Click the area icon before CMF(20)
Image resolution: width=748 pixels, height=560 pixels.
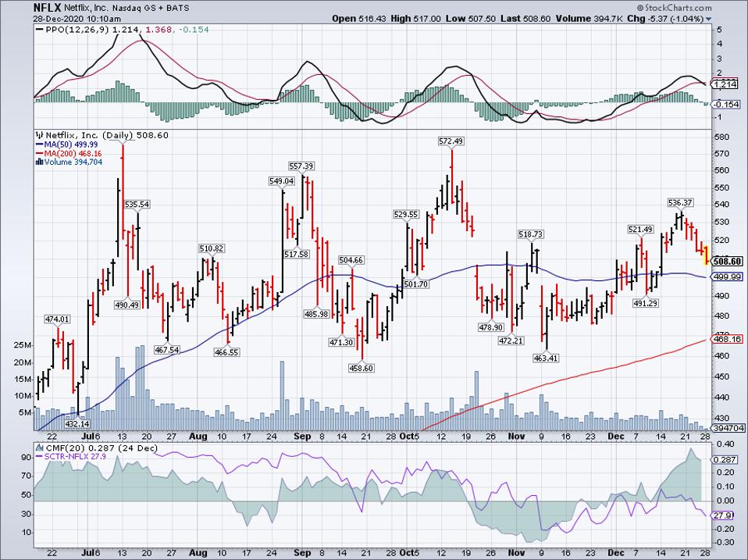(38, 448)
